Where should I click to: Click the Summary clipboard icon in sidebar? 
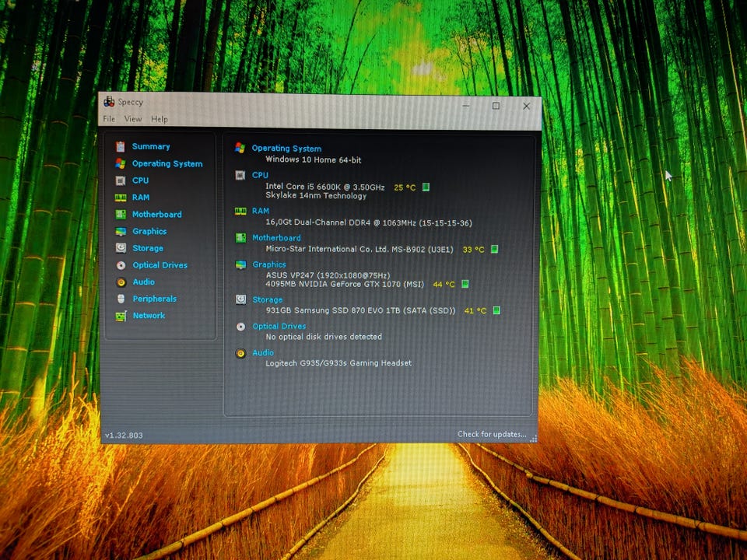click(121, 146)
